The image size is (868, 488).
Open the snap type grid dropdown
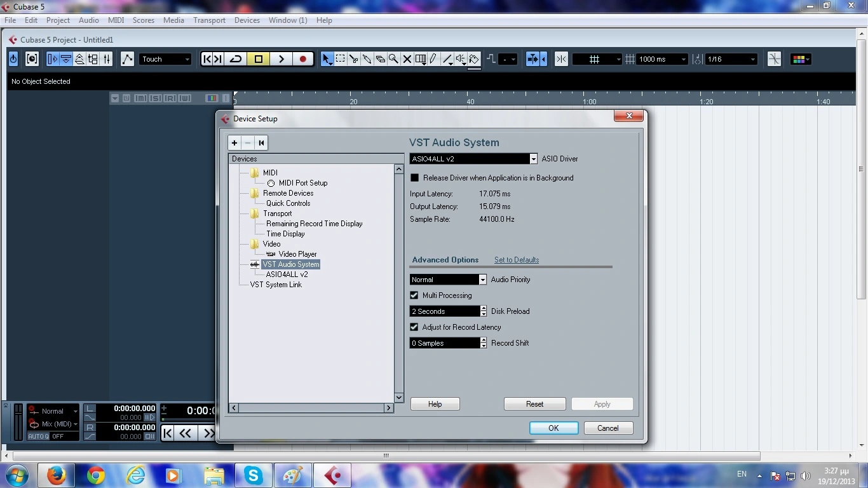pyautogui.click(x=597, y=59)
